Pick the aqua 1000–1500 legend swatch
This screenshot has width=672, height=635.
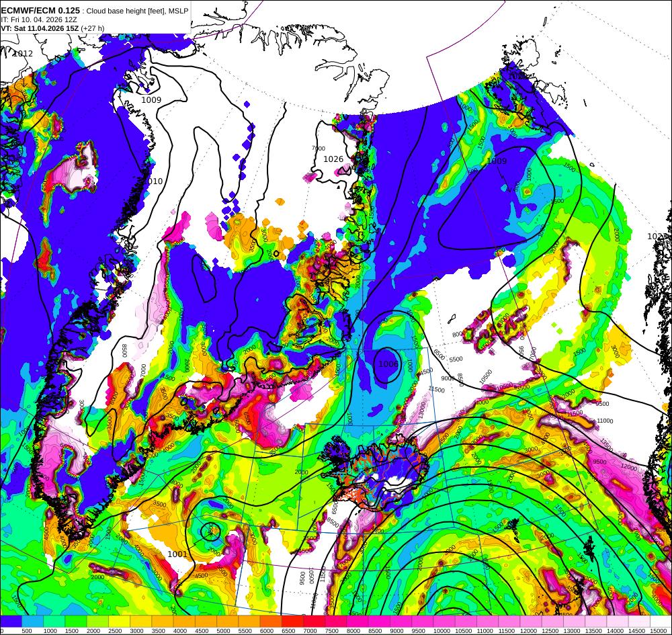coord(54,622)
